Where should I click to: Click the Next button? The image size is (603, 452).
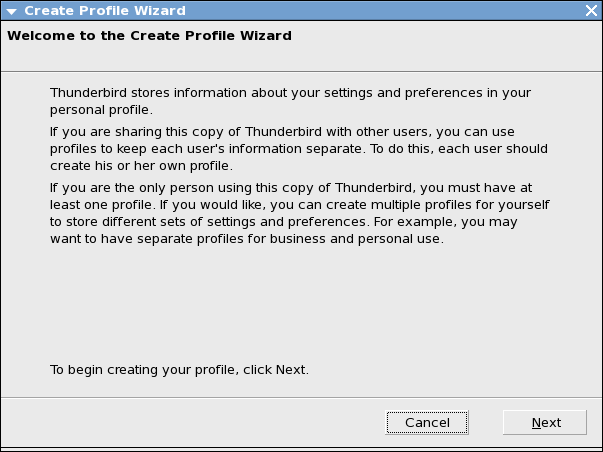click(x=545, y=422)
